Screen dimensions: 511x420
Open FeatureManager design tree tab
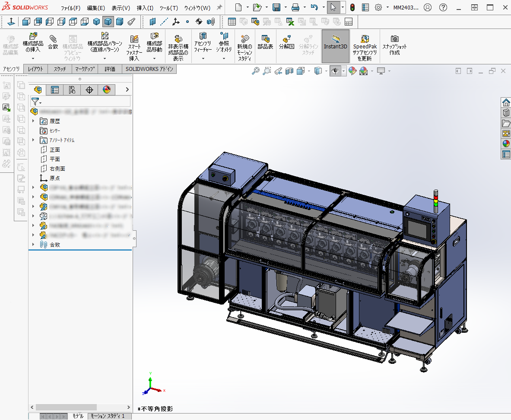tap(38, 90)
